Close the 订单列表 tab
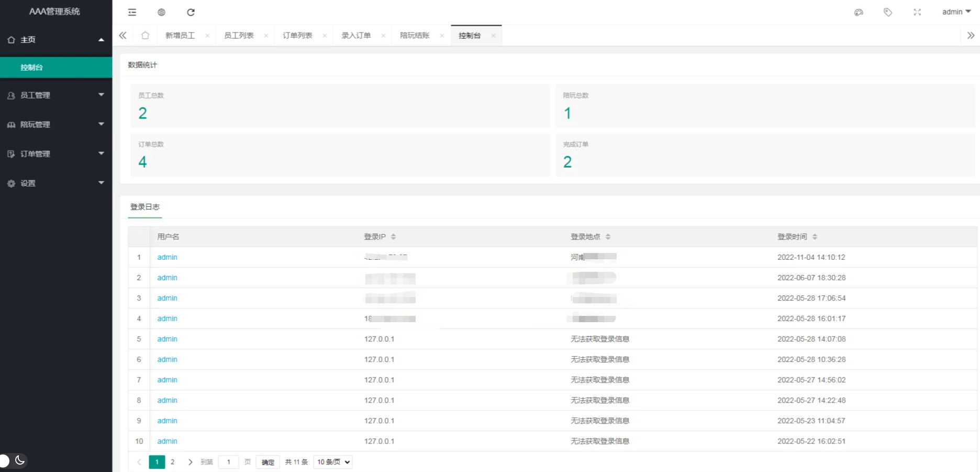 pos(325,36)
